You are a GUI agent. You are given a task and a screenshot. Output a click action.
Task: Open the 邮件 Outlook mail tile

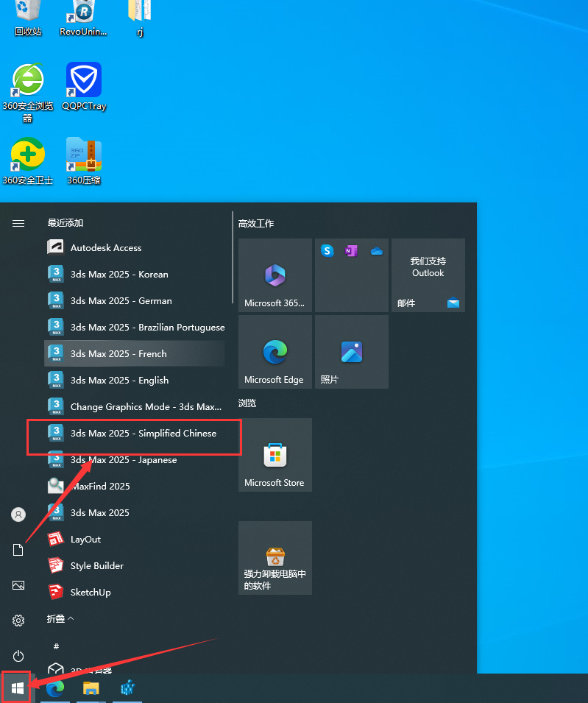pos(428,275)
